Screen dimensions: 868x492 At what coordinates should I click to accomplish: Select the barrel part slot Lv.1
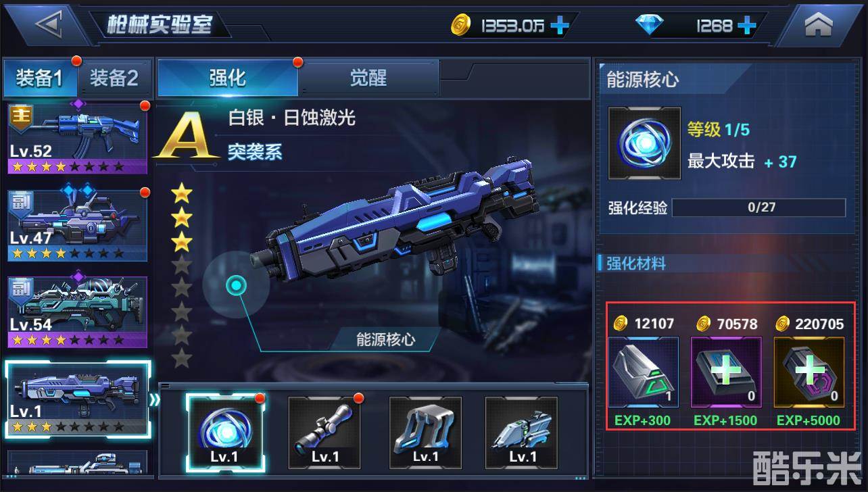(x=522, y=433)
